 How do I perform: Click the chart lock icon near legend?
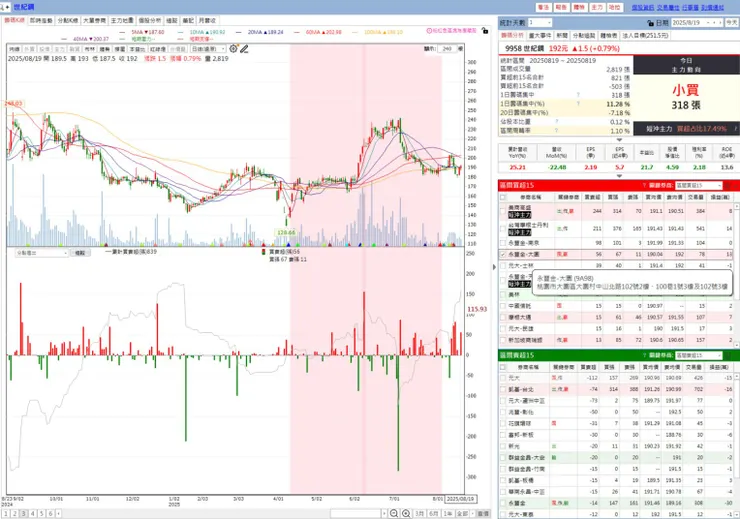pyautogui.click(x=485, y=31)
